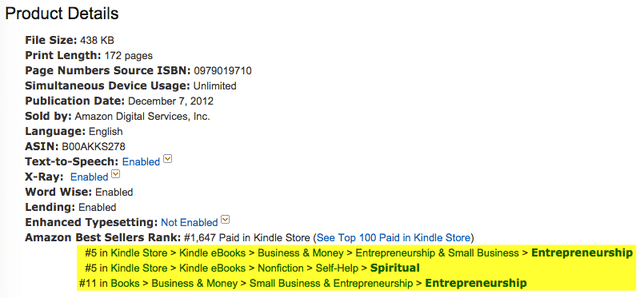The image size is (644, 298).
Task: Open Kindle Store in first rank row
Action: pos(139,253)
